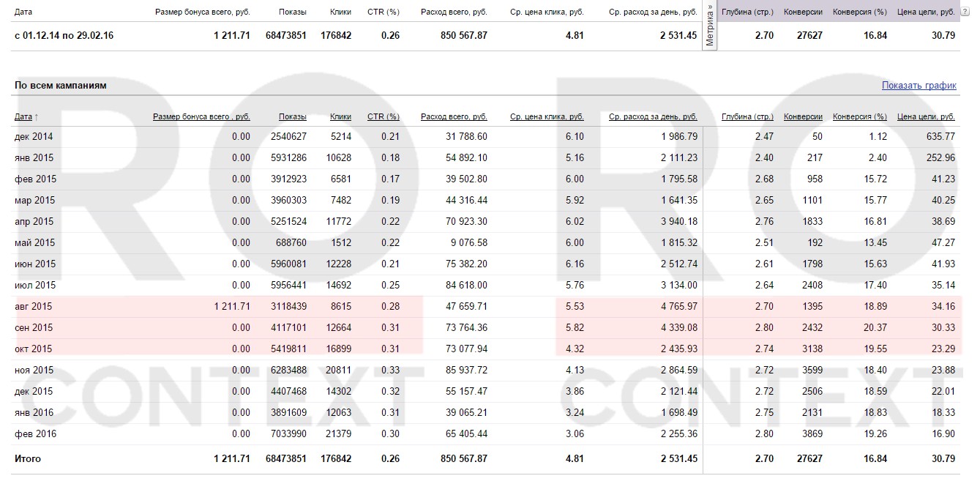
Task: Click impressions value 7033990
Action: pyautogui.click(x=288, y=433)
